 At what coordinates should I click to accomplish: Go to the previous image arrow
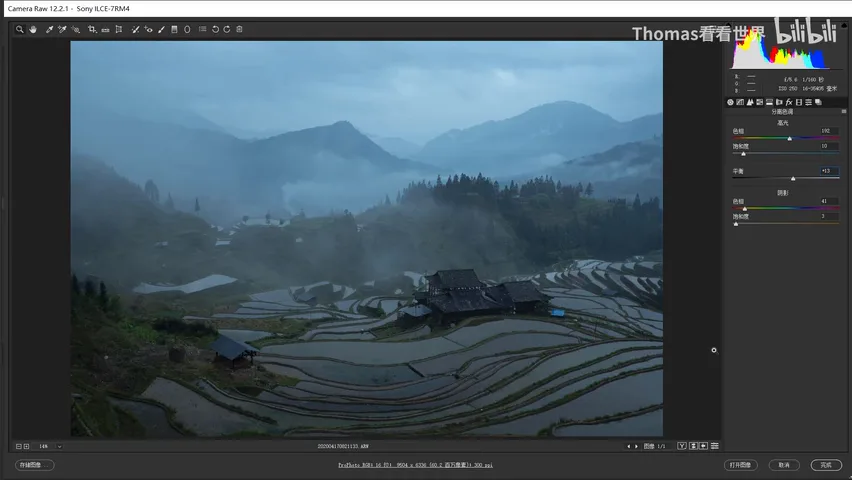tap(629, 446)
